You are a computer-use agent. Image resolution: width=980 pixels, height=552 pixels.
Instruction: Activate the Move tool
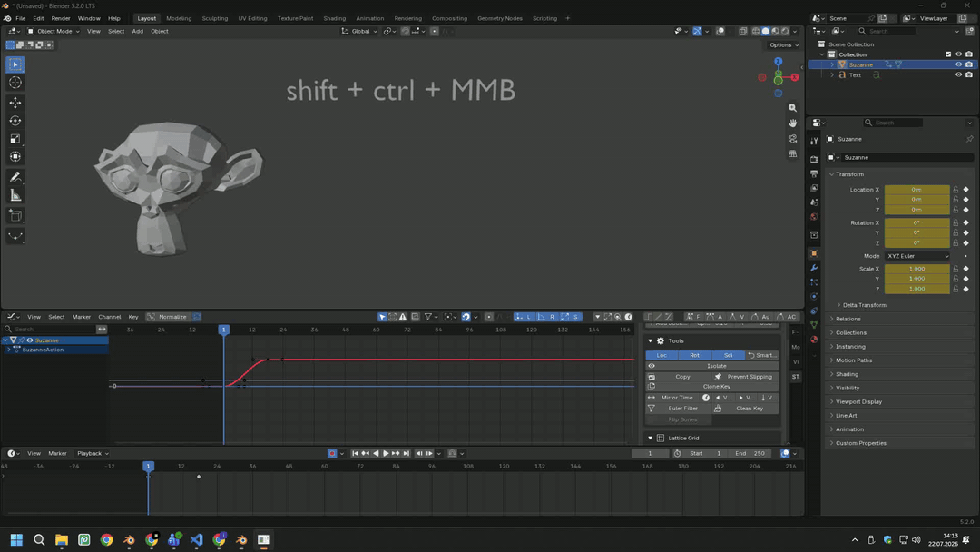pyautogui.click(x=15, y=102)
